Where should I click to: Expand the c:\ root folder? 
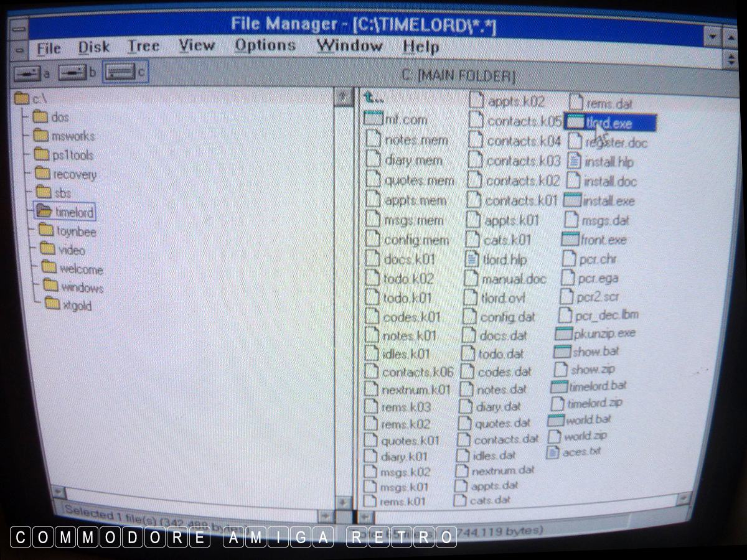click(22, 98)
